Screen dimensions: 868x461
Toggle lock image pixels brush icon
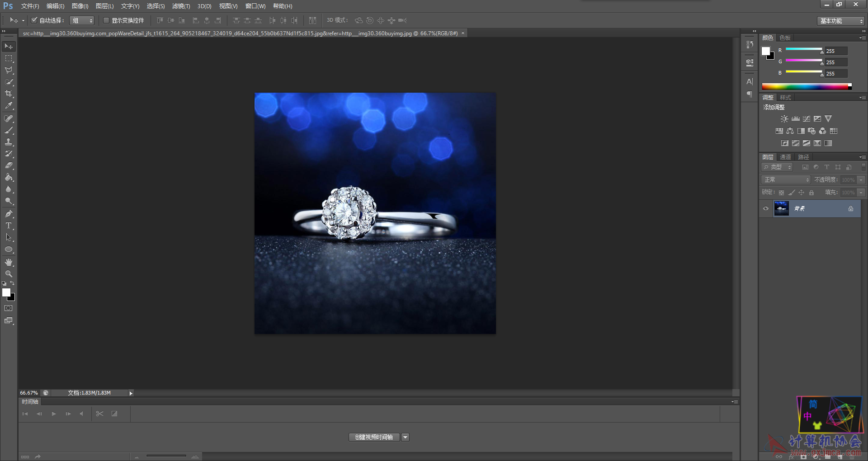pyautogui.click(x=792, y=193)
